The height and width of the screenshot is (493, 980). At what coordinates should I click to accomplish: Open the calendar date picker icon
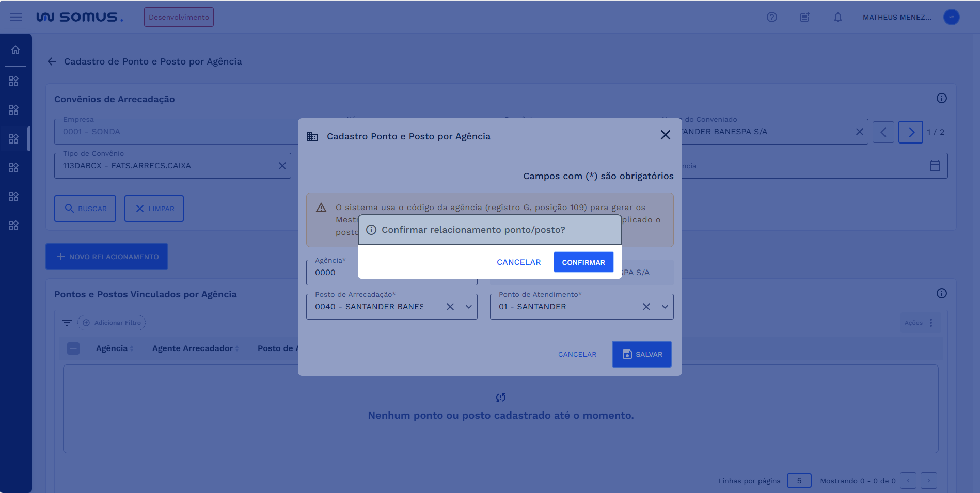935,166
